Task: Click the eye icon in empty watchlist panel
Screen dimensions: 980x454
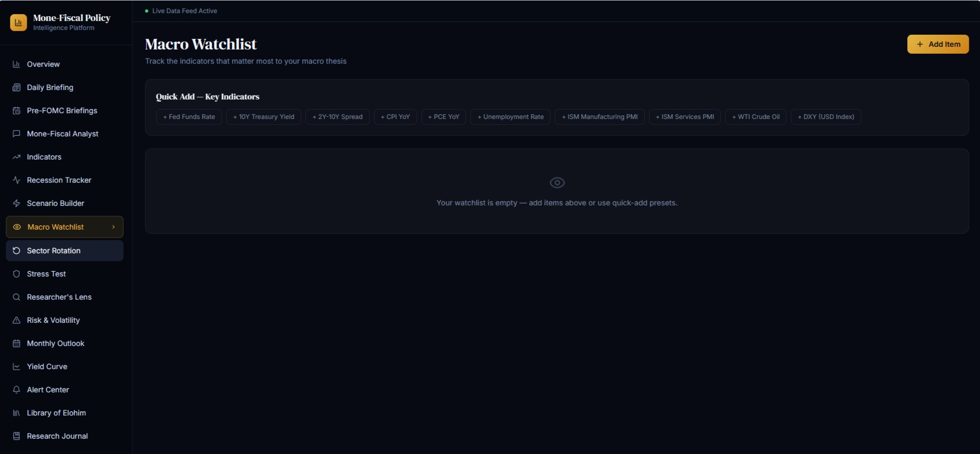Action: tap(557, 183)
